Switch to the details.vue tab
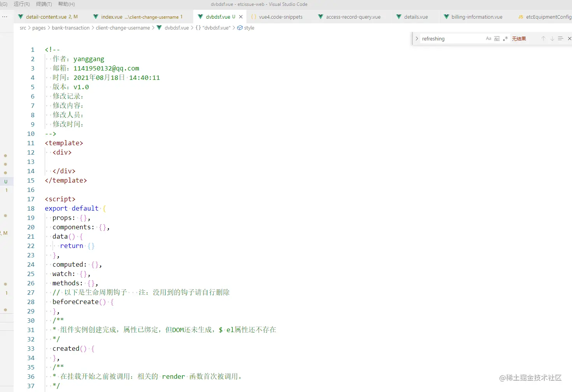572x392 pixels. 416,17
